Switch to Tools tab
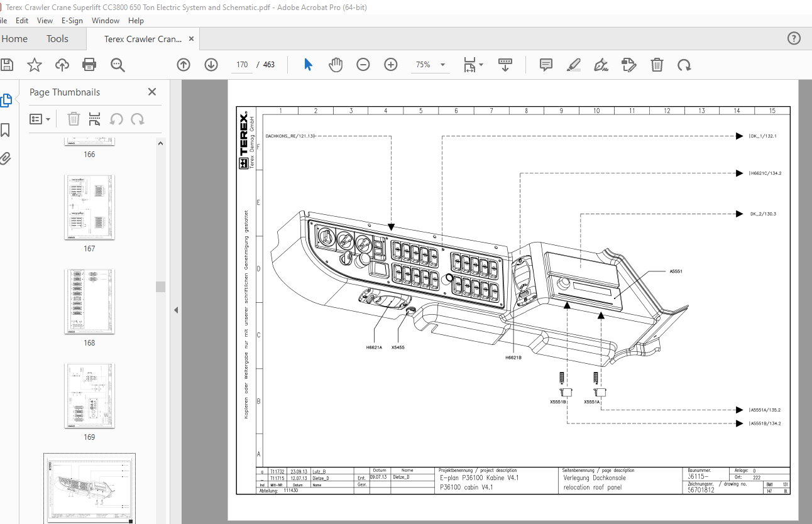812x524 pixels. (57, 39)
